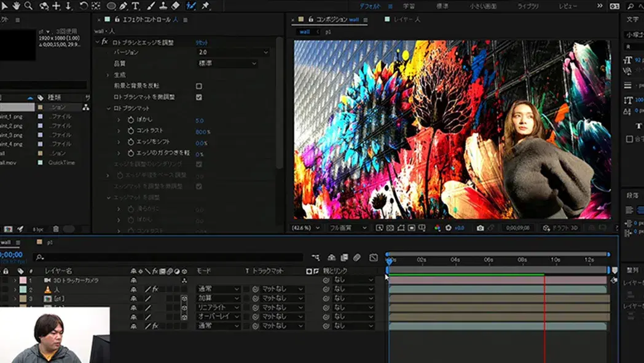Click the 04s mark on timeline ruler
This screenshot has width=644, height=363.
point(455,260)
